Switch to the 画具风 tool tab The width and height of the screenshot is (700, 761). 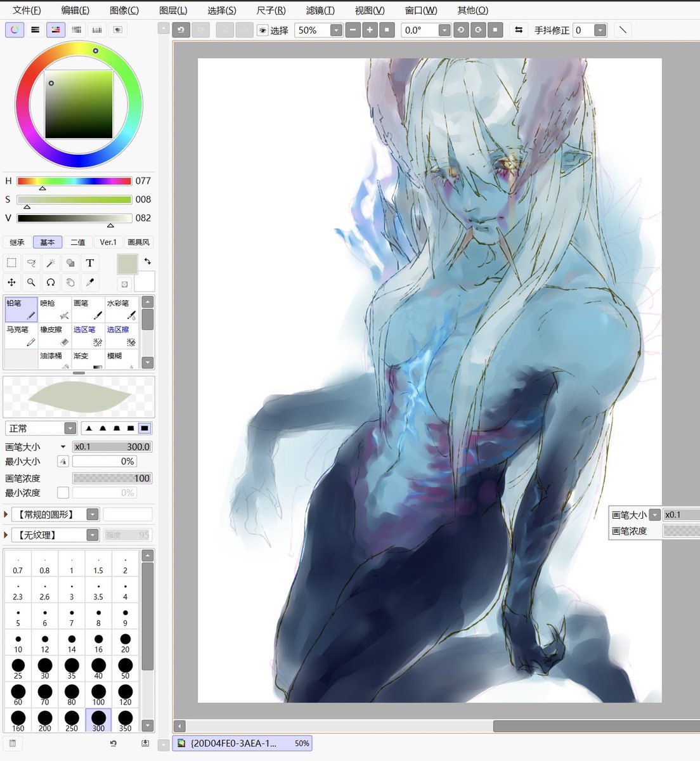pos(138,242)
